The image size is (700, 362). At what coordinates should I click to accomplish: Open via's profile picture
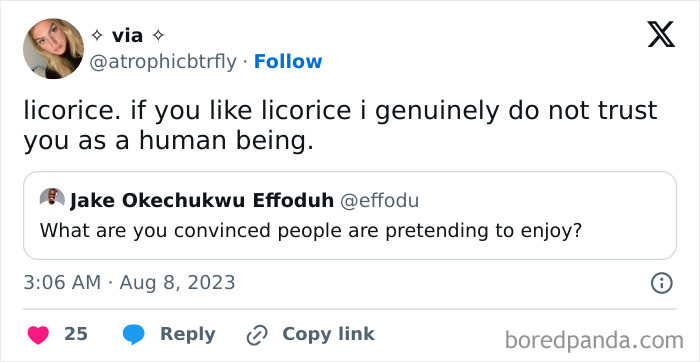point(53,48)
